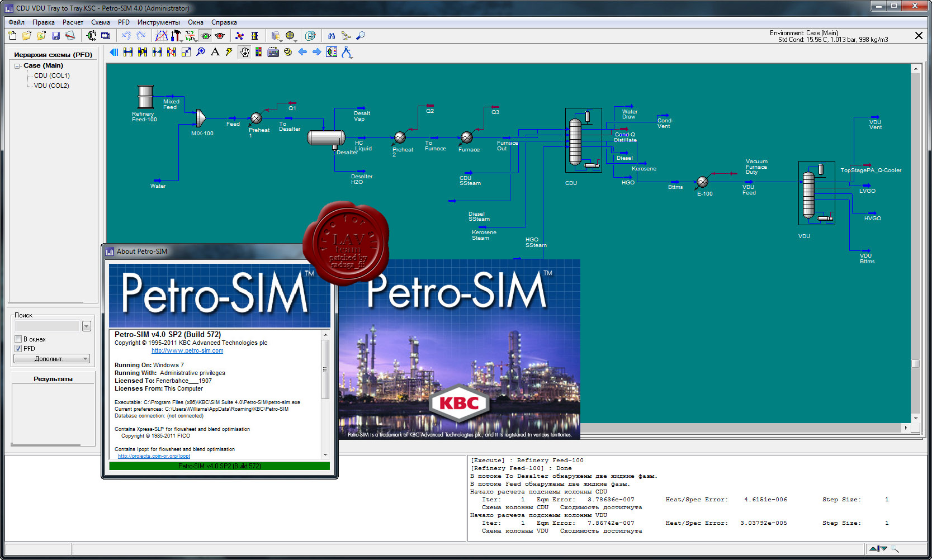Image resolution: width=932 pixels, height=560 pixels.
Task: Open the petro-sim.com link in About dialog
Action: coord(187,351)
